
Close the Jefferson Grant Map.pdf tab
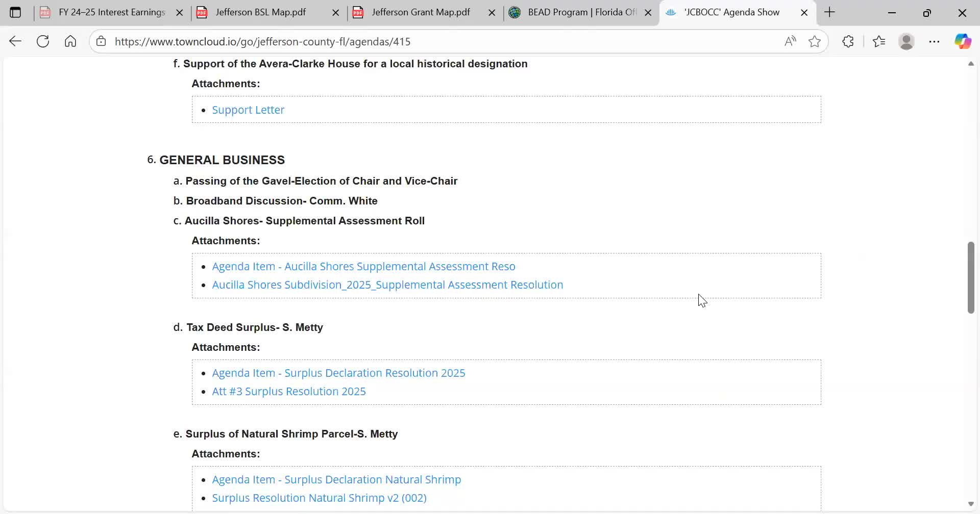coord(492,13)
